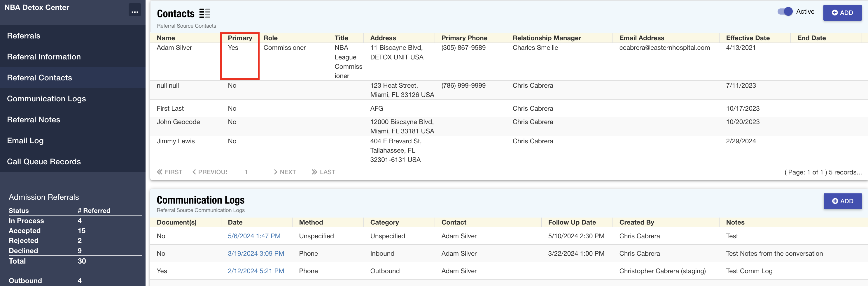Open Call Queue Records in sidebar
The height and width of the screenshot is (286, 868).
44,162
